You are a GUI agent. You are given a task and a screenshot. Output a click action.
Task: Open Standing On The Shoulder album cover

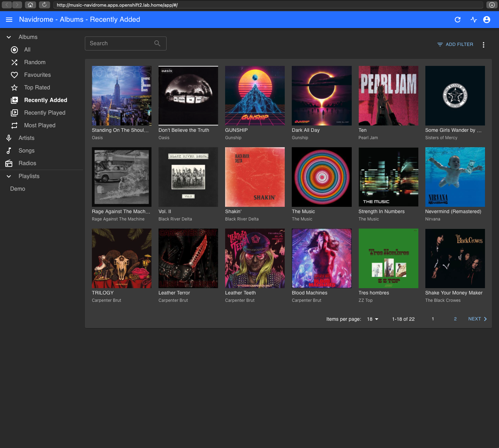[x=122, y=96]
